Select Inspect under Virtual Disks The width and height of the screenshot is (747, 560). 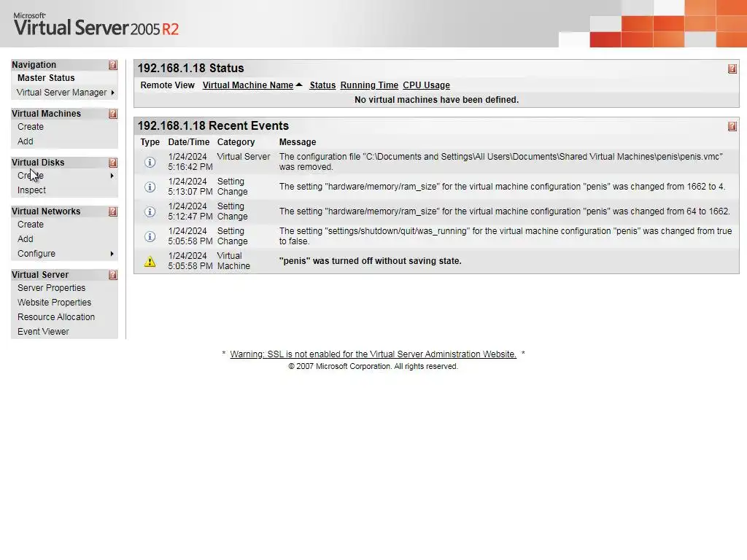31,190
